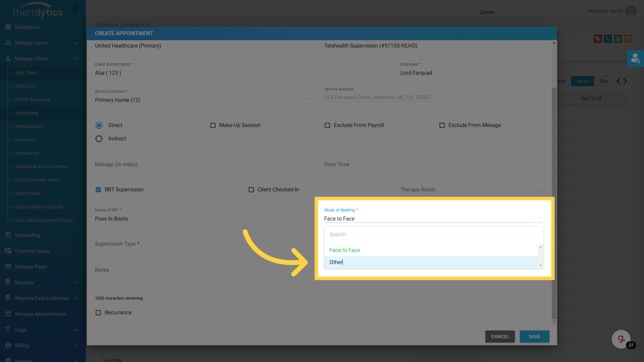Choose Other in Mode of Meeting list
This screenshot has height=362, width=644.
coord(336,262)
